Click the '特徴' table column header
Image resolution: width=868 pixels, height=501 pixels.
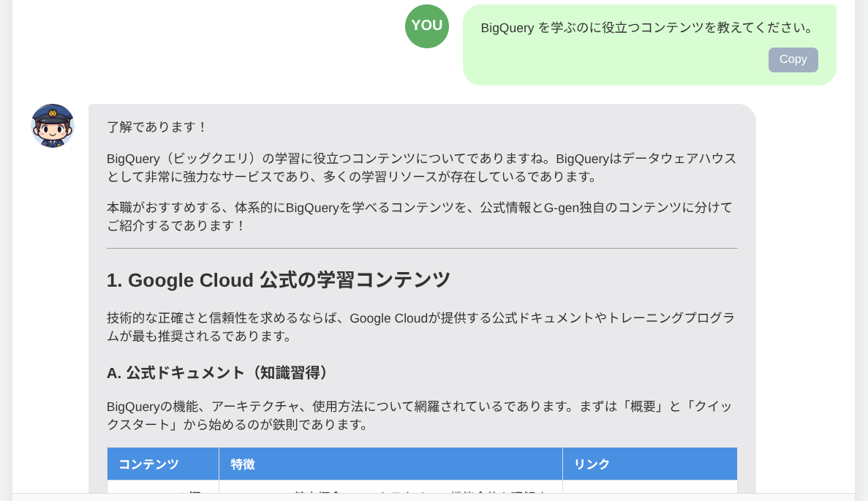click(x=390, y=464)
